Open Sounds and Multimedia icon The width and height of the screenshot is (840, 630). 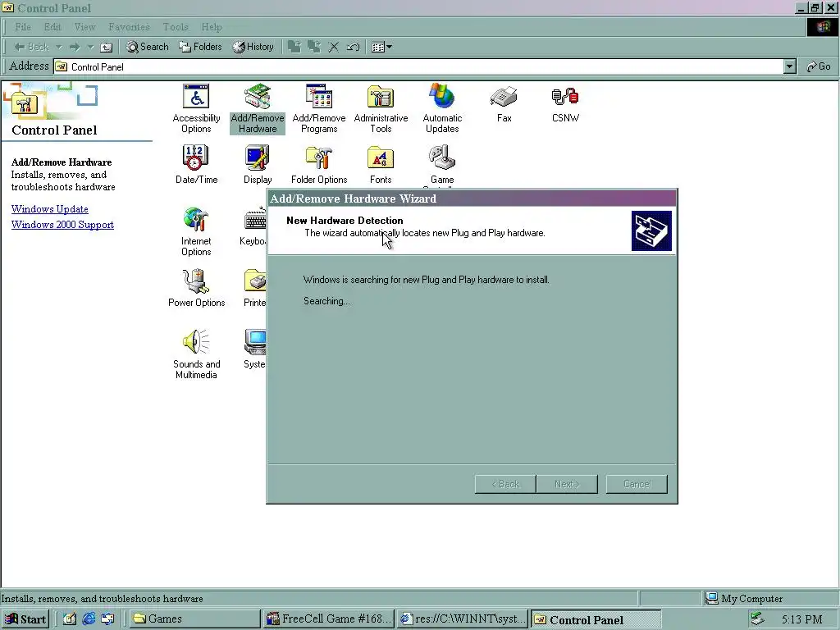196,354
